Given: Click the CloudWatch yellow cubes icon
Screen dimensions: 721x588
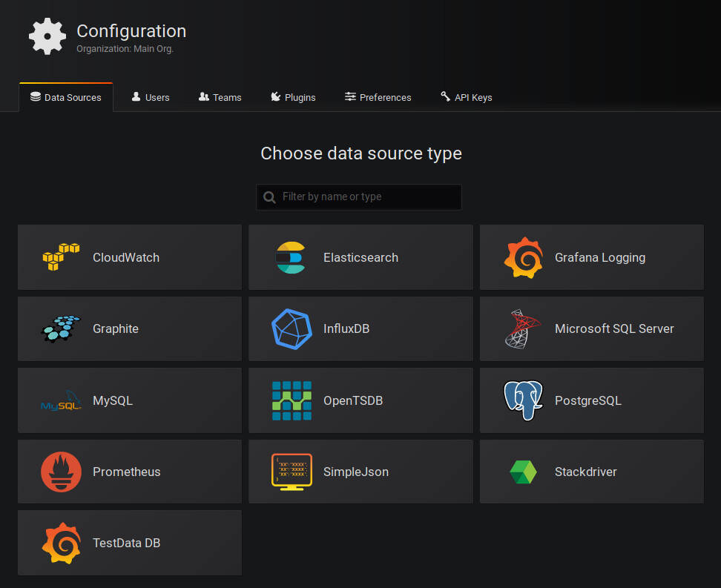Looking at the screenshot, I should [61, 257].
